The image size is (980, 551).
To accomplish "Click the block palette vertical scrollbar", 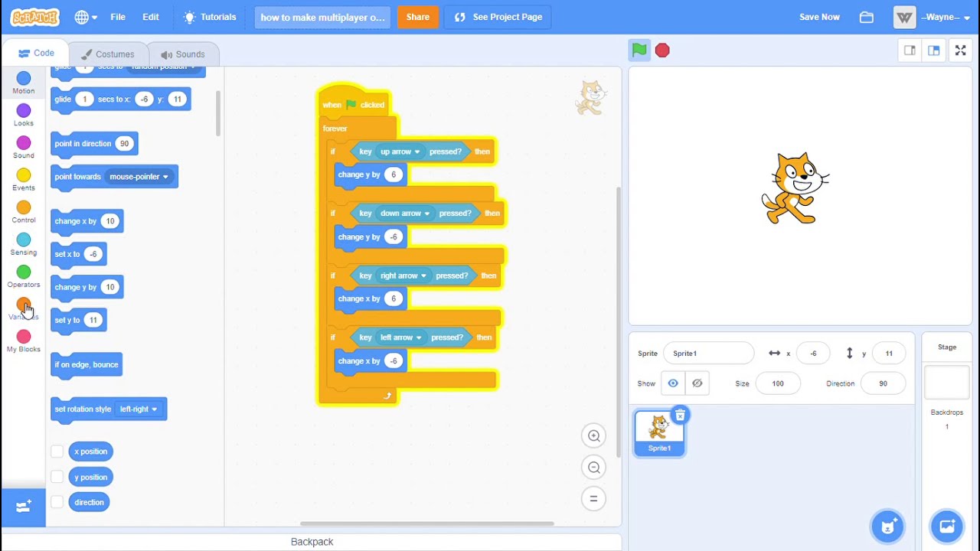I will coord(218,113).
